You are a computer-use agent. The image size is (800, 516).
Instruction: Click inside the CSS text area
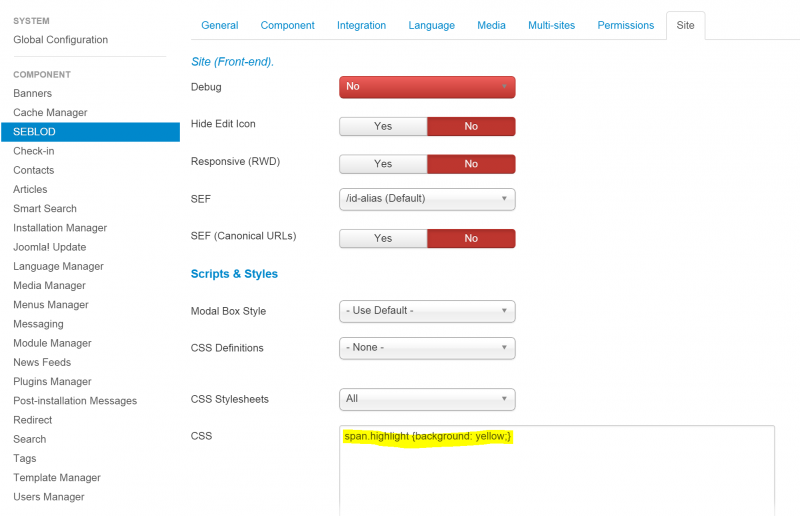(557, 471)
